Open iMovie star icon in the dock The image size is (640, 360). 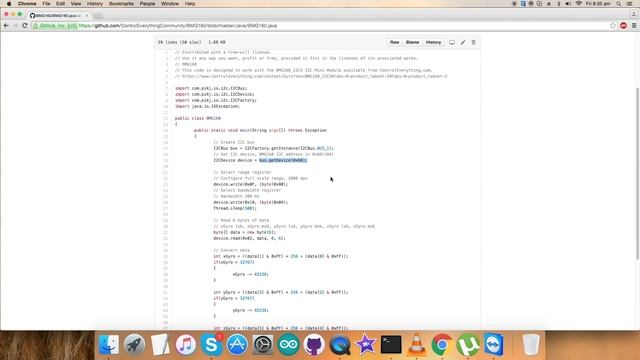[x=365, y=344]
